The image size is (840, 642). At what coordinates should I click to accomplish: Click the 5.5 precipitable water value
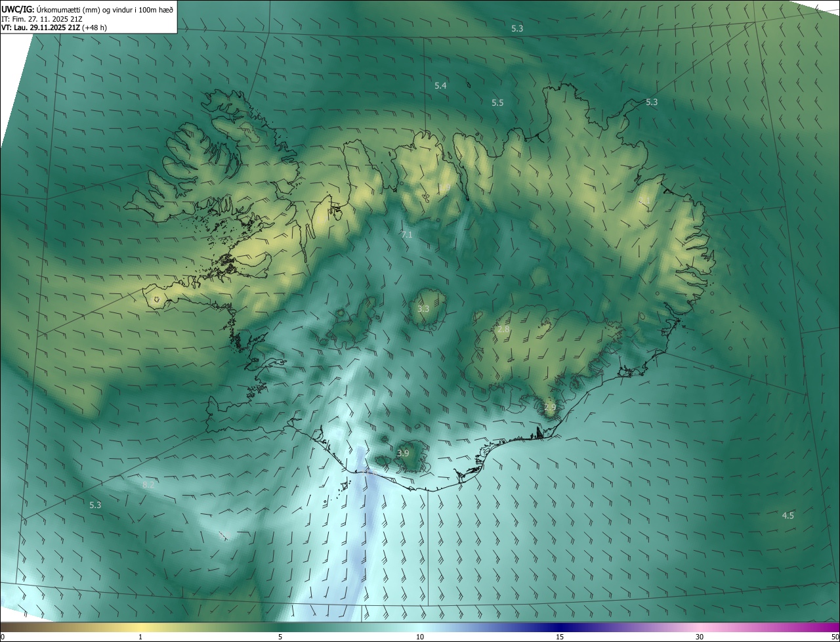[x=497, y=103]
